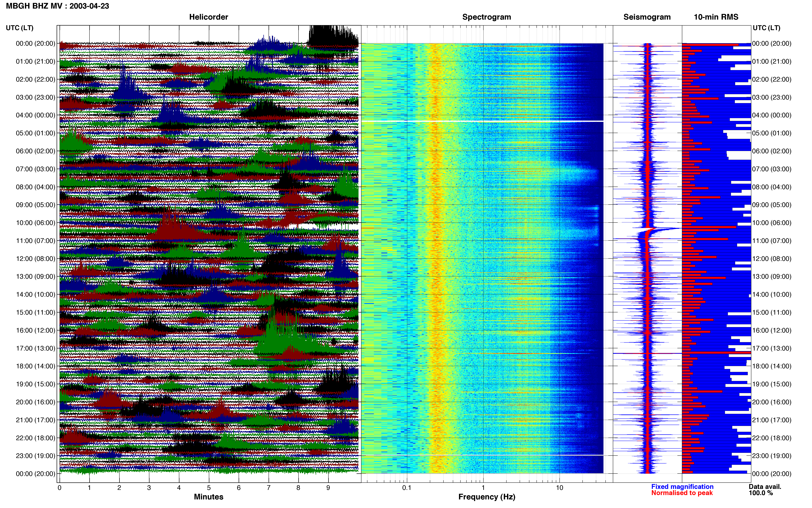This screenshot has width=812, height=508.
Task: Click right time label '04:00 (00:00)'
Action: (772, 115)
